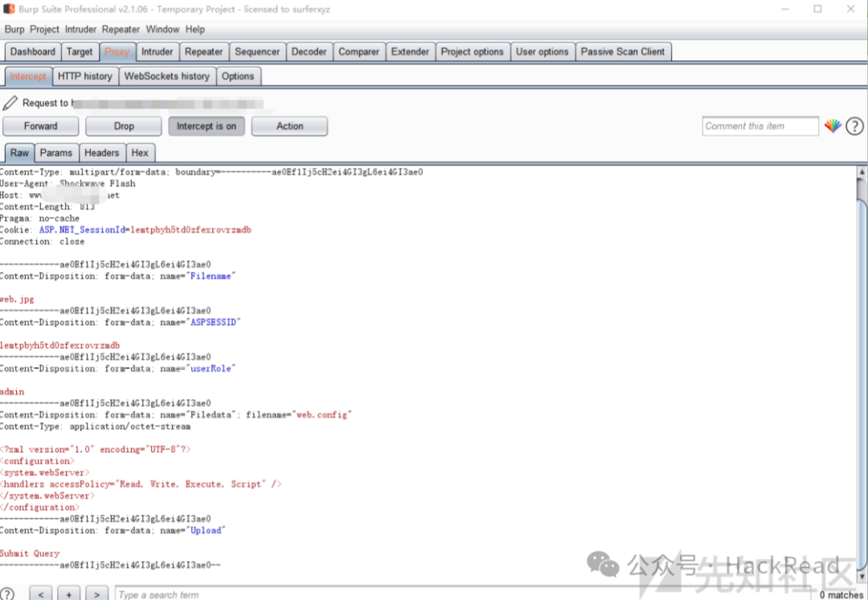Open the Window menu
This screenshot has width=868, height=600.
click(162, 30)
